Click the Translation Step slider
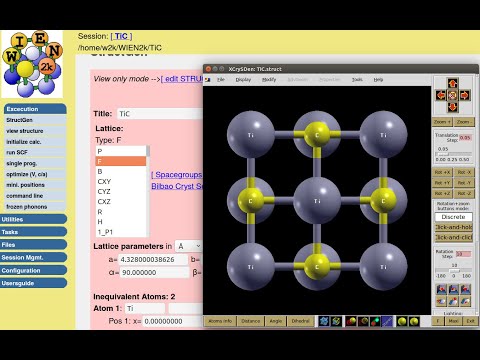This screenshot has width=480, height=360. 453,154
